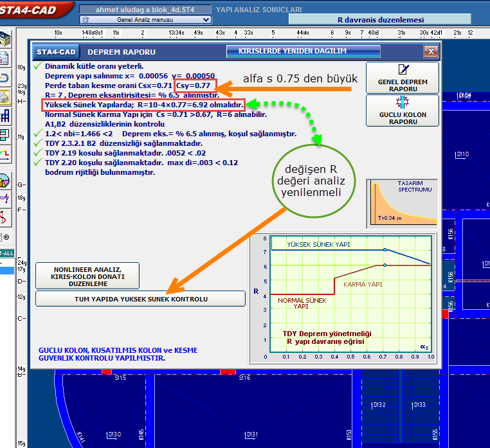Toggle the small checkbox beside ® symbol
Viewport: 490px width, 448px height.
2,237
